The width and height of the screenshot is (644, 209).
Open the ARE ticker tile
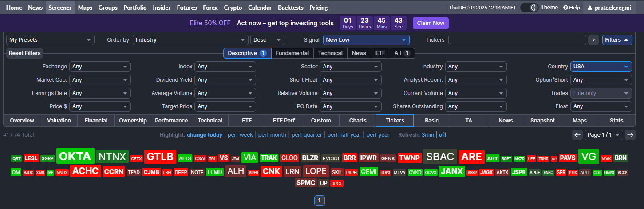pos(471,157)
